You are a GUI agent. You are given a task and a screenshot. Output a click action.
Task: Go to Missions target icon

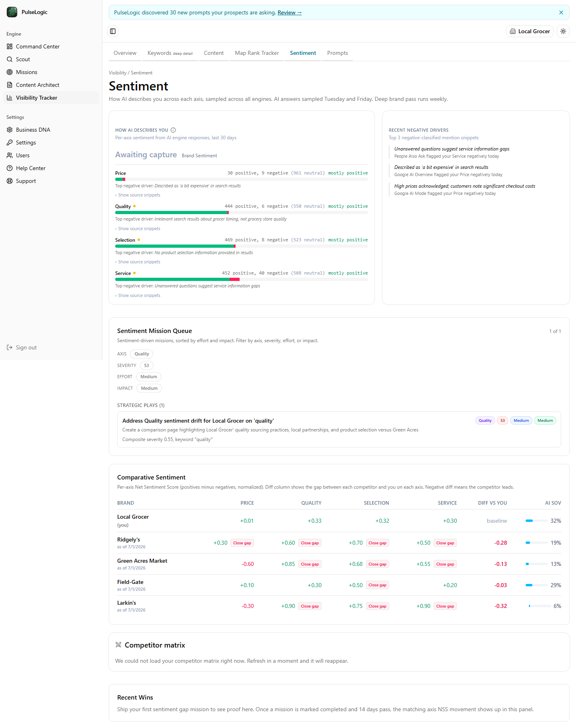(10, 72)
